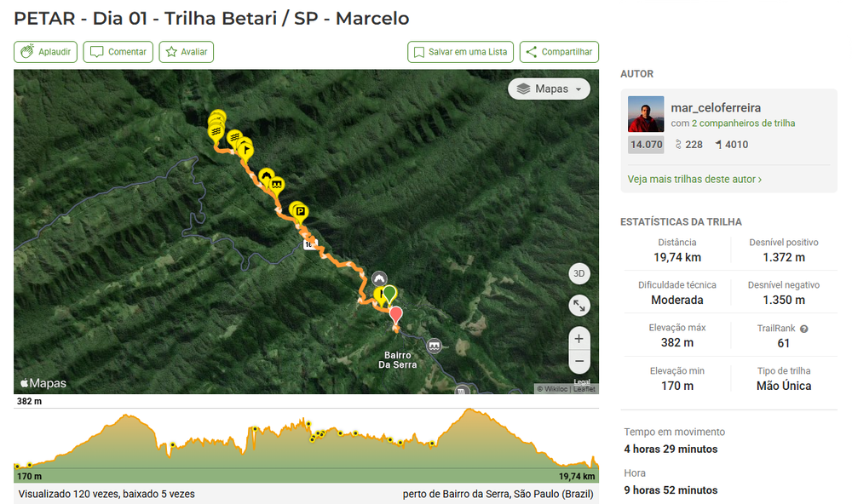852x504 pixels.
Task: Zoom out on the map
Action: pos(579,361)
